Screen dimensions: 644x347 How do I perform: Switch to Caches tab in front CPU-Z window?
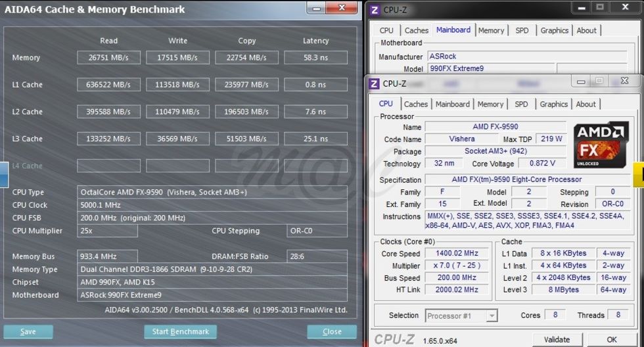click(416, 104)
